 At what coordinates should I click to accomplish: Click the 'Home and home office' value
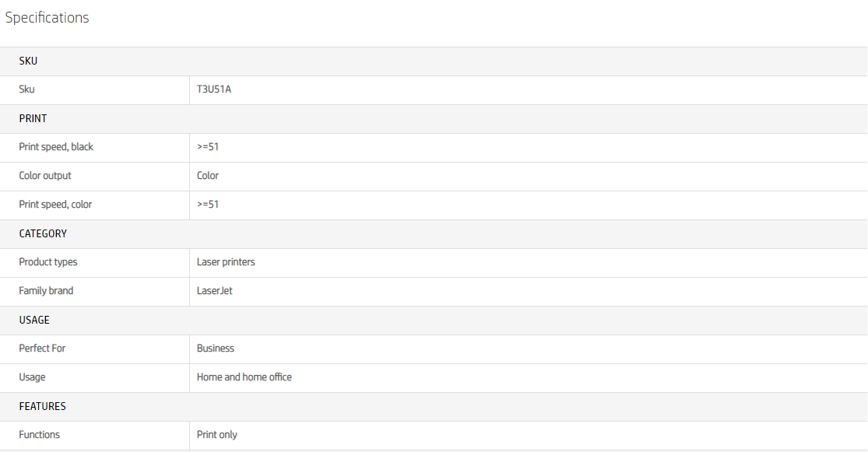coord(244,377)
